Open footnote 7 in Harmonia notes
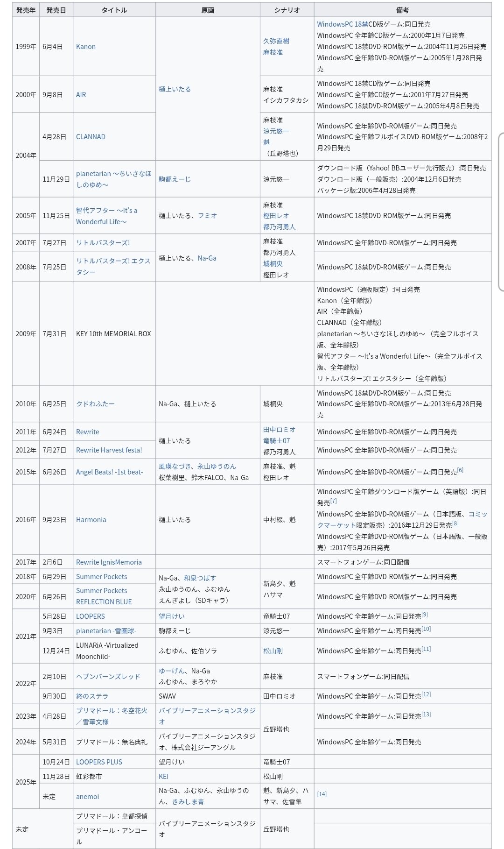 [334, 501]
